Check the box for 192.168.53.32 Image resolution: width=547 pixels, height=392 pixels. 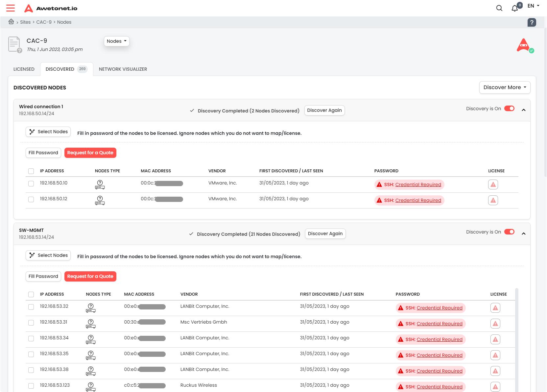point(31,307)
